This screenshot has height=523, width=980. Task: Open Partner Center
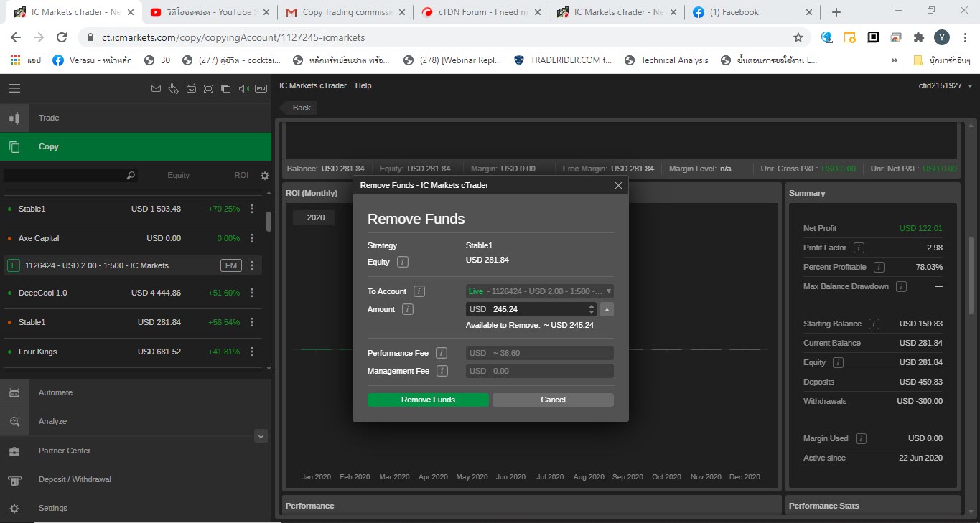point(136,451)
